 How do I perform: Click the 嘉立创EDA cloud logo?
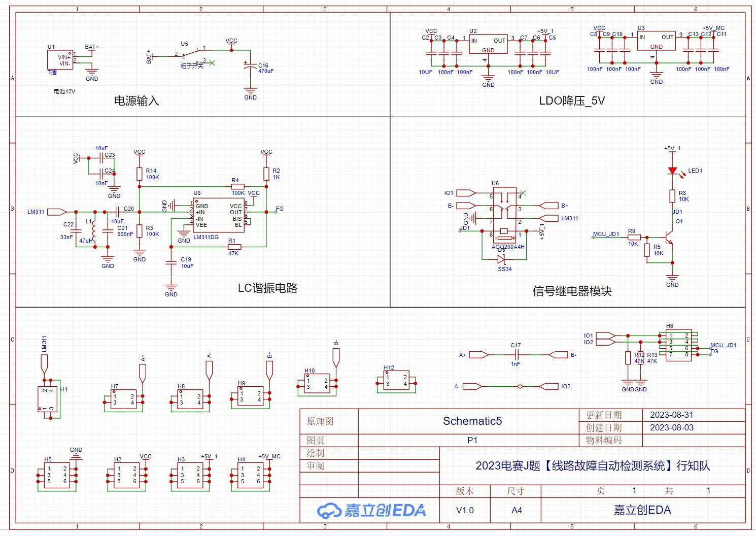click(371, 510)
